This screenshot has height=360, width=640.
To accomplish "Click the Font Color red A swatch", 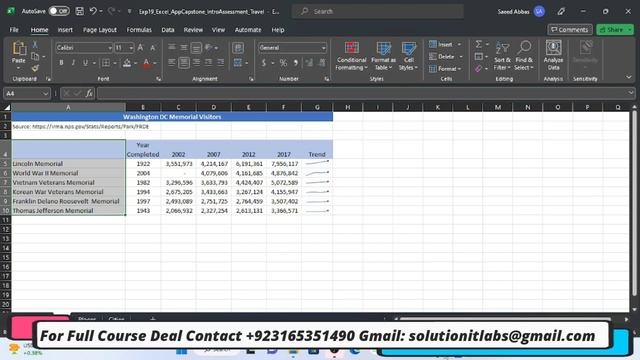I will 147,63.
